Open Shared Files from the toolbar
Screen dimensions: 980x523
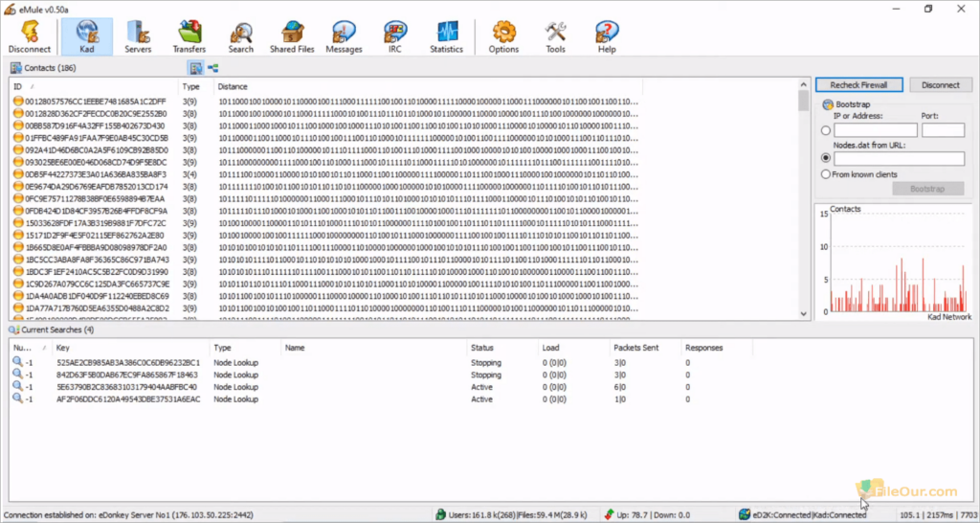292,36
